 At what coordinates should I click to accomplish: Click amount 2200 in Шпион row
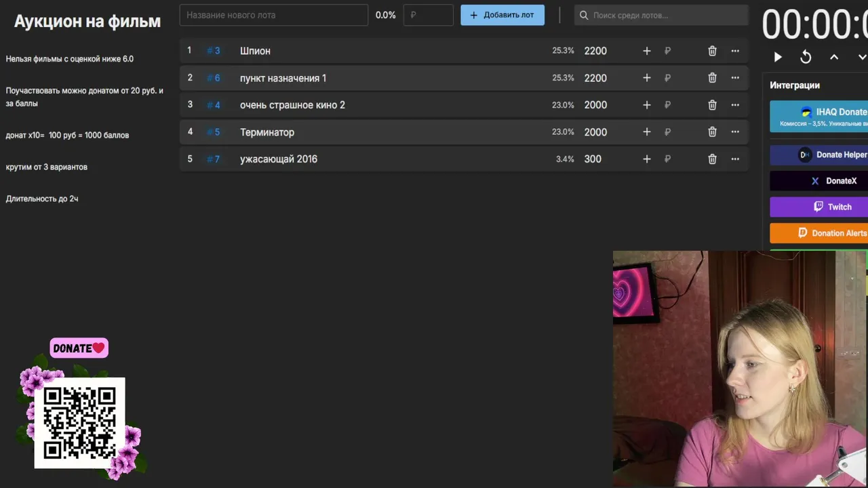595,51
